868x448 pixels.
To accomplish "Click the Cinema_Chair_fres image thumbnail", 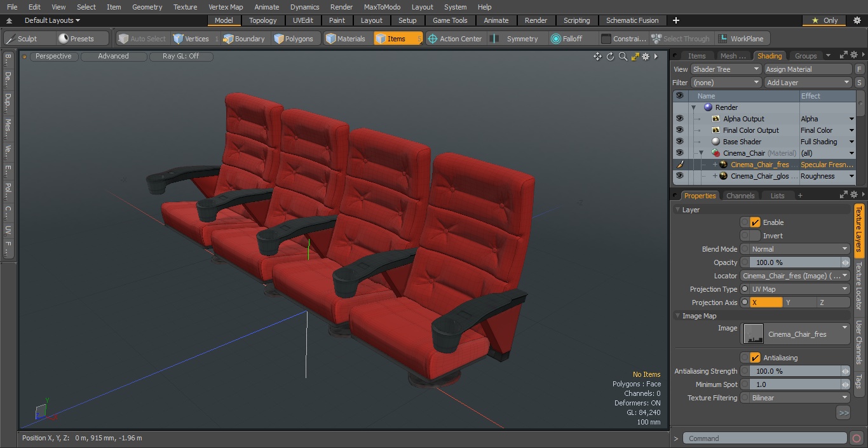I will click(754, 334).
